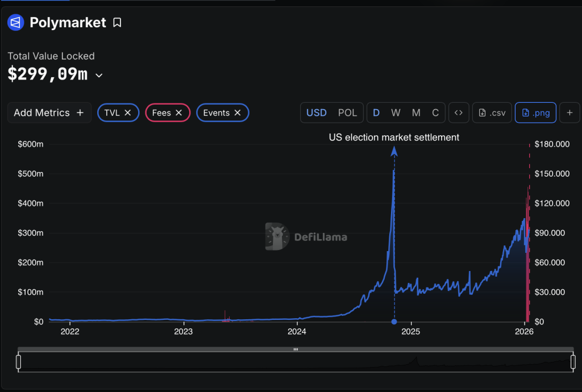Click the range slider top bar grip
This screenshot has width=582, height=392.
296,349
